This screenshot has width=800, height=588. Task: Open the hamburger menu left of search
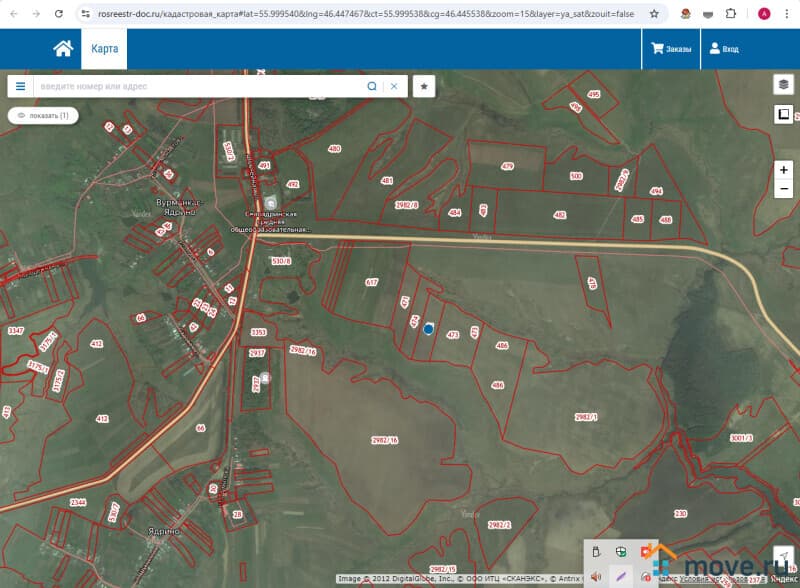20,86
